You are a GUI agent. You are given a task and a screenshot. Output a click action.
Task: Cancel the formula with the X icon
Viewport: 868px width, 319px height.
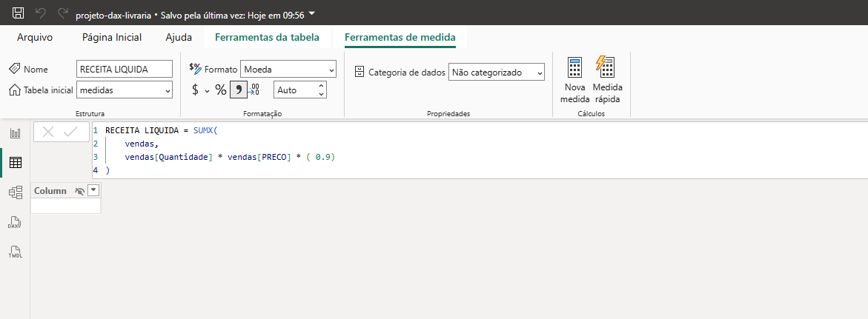pyautogui.click(x=48, y=132)
